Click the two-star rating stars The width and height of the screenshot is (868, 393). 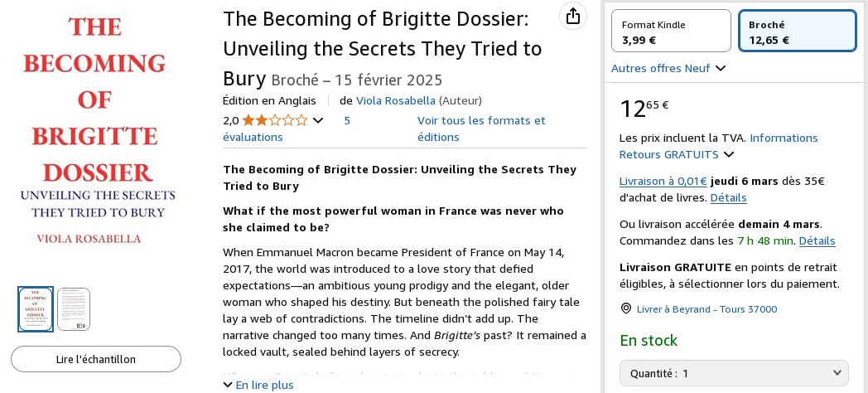pyautogui.click(x=275, y=120)
